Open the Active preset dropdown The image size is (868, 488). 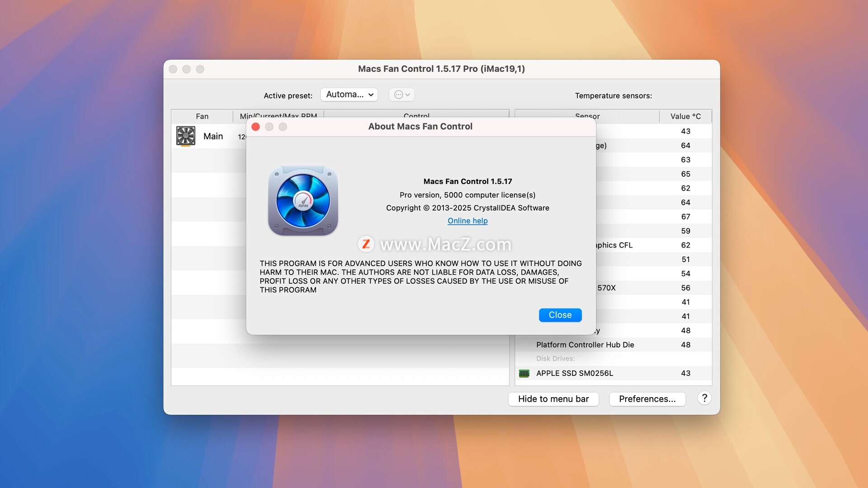tap(349, 94)
